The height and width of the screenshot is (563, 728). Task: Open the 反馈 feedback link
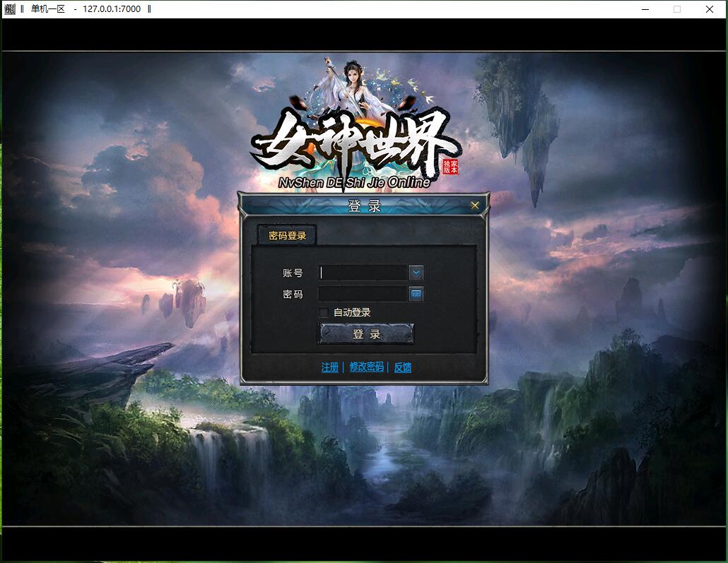coord(403,367)
